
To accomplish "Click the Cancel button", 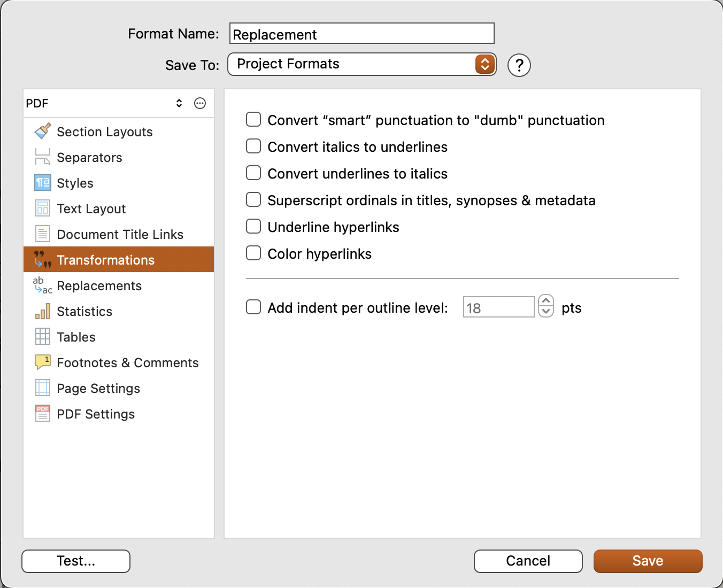I will [528, 561].
